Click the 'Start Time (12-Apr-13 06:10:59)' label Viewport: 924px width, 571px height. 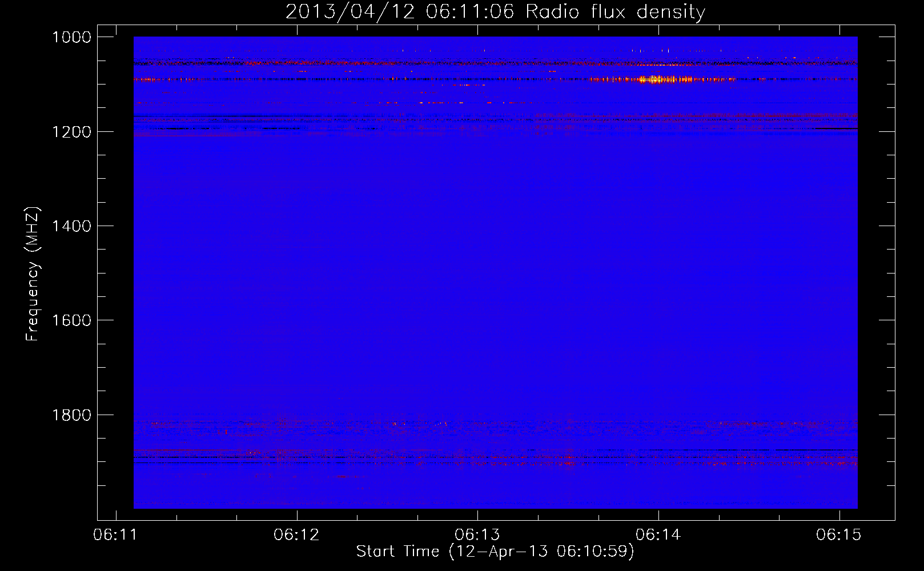pos(495,552)
